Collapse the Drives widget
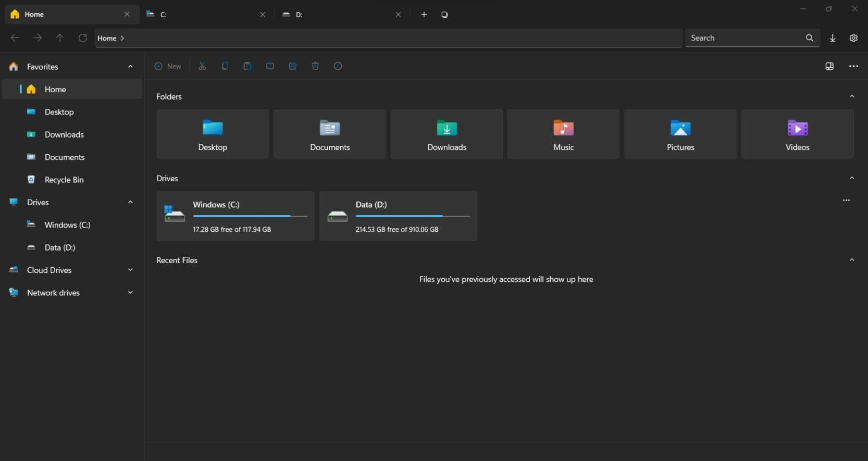 pyautogui.click(x=852, y=178)
